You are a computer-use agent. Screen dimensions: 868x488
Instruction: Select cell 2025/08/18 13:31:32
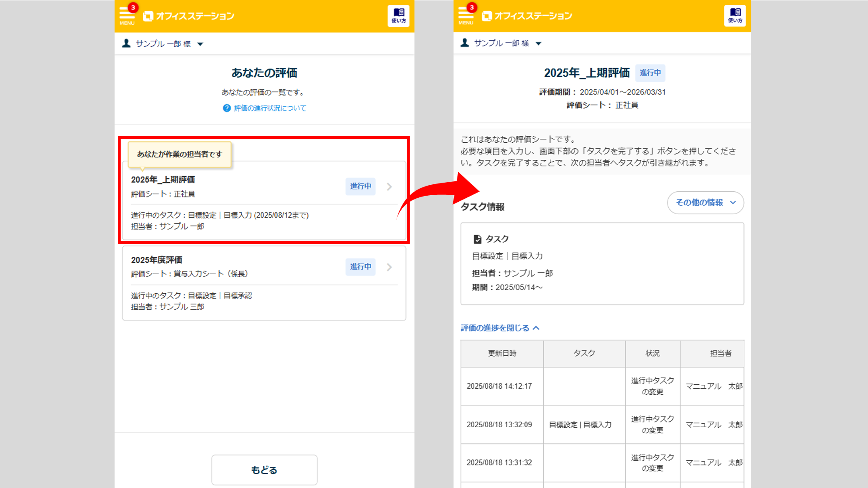pos(502,462)
